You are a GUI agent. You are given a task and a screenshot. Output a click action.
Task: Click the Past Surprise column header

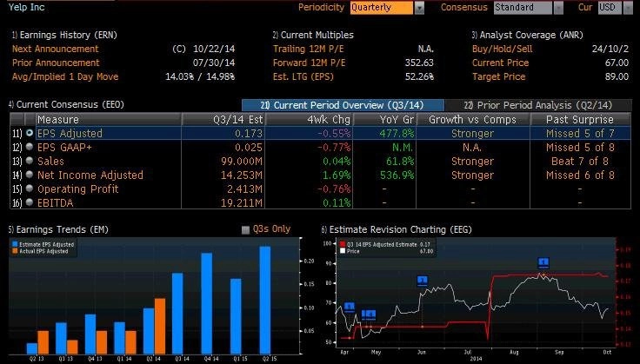point(580,119)
